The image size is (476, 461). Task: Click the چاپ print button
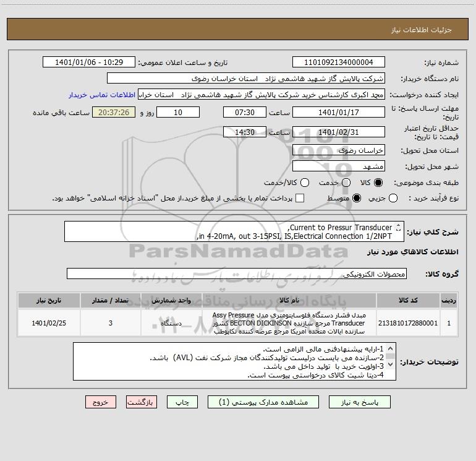click(182, 402)
